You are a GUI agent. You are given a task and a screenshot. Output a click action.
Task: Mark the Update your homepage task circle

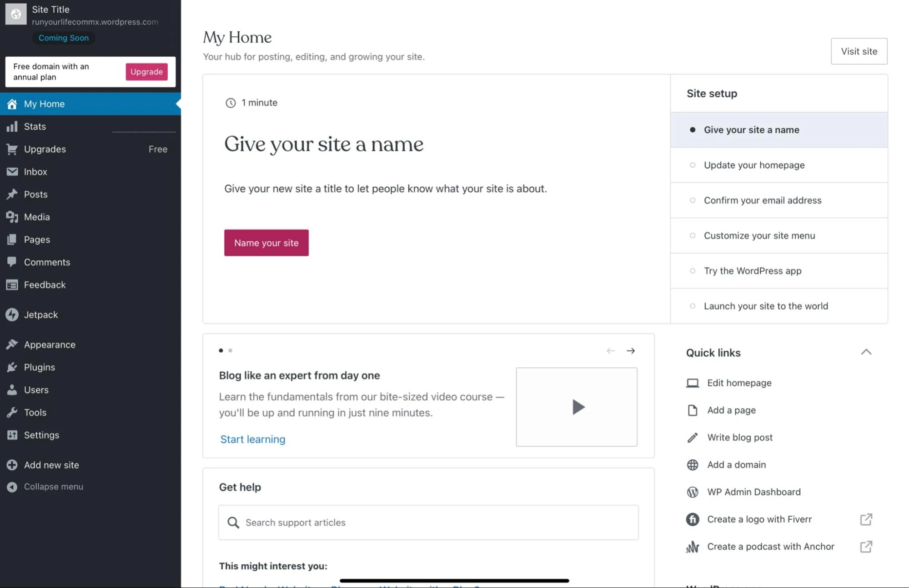[693, 165]
